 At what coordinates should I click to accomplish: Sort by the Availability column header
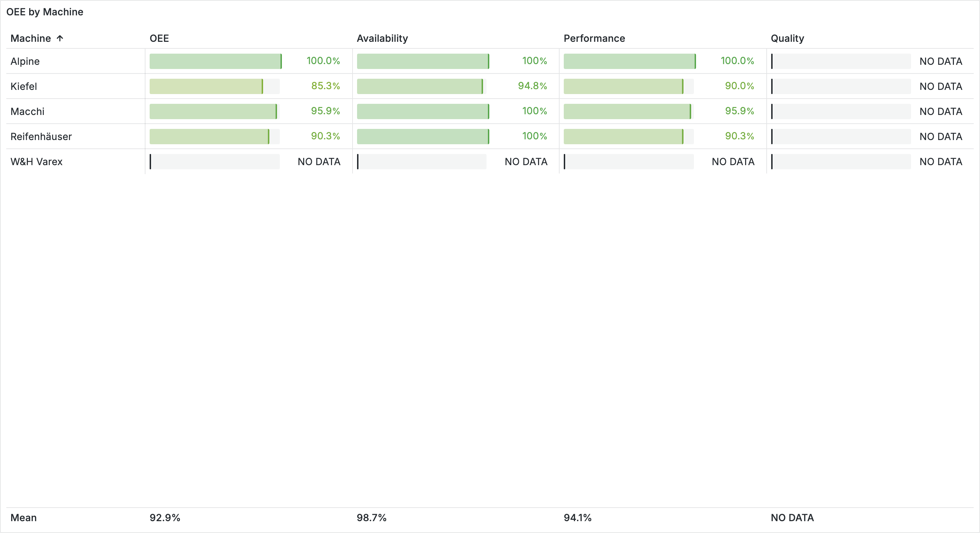pyautogui.click(x=382, y=38)
